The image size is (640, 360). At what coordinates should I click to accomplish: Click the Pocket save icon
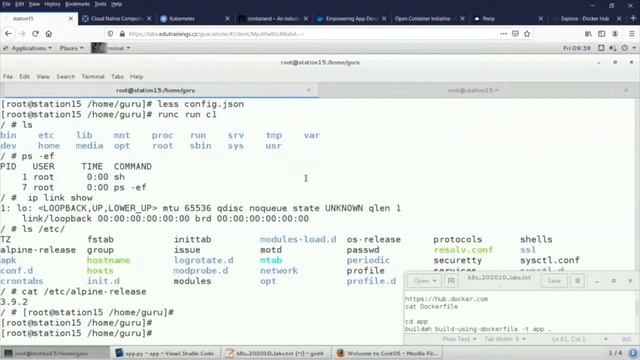(x=516, y=34)
